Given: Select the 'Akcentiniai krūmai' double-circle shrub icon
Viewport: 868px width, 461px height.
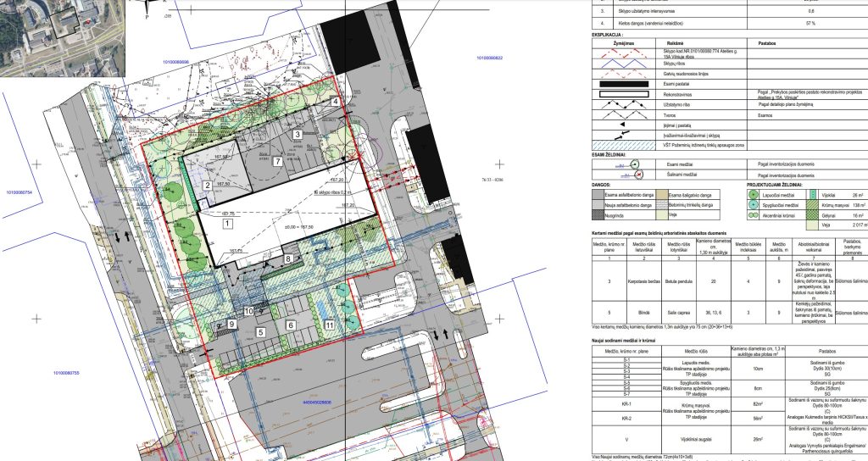Looking at the screenshot, I should [753, 215].
